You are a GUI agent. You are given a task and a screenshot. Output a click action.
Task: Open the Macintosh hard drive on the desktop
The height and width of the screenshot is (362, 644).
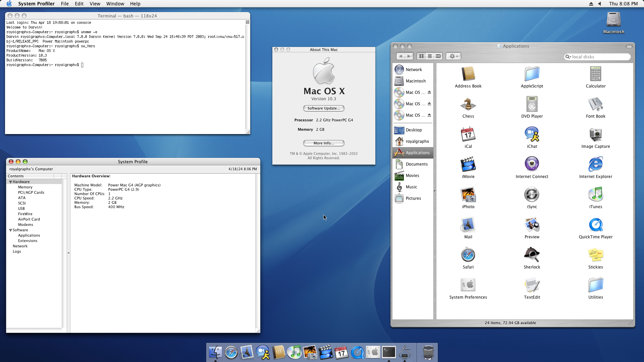click(x=613, y=20)
